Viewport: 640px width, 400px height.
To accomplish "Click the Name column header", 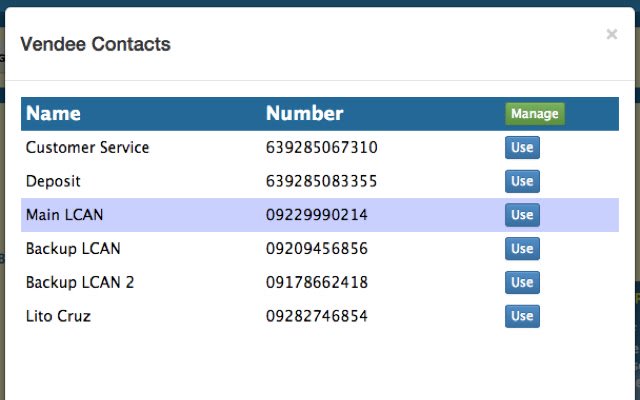I will coord(53,113).
